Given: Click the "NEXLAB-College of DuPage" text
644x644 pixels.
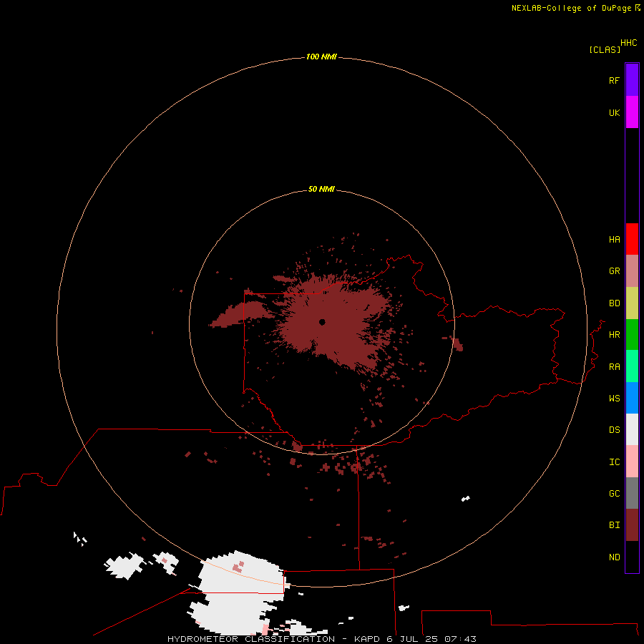Looking at the screenshot, I should coord(571,8).
